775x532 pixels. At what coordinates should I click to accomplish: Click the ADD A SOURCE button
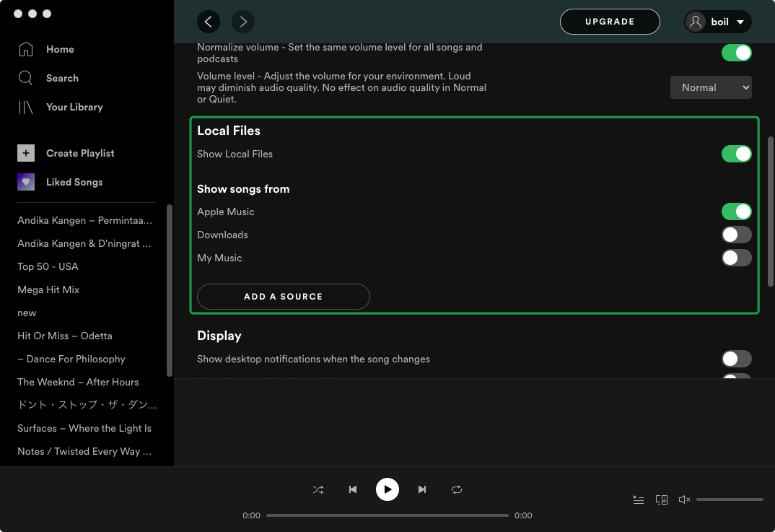pyautogui.click(x=283, y=297)
